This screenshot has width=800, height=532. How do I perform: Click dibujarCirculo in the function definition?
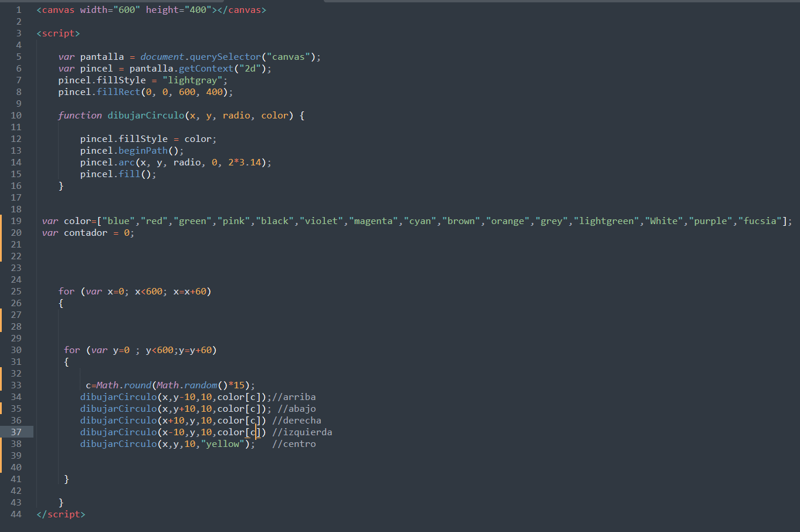(x=146, y=116)
